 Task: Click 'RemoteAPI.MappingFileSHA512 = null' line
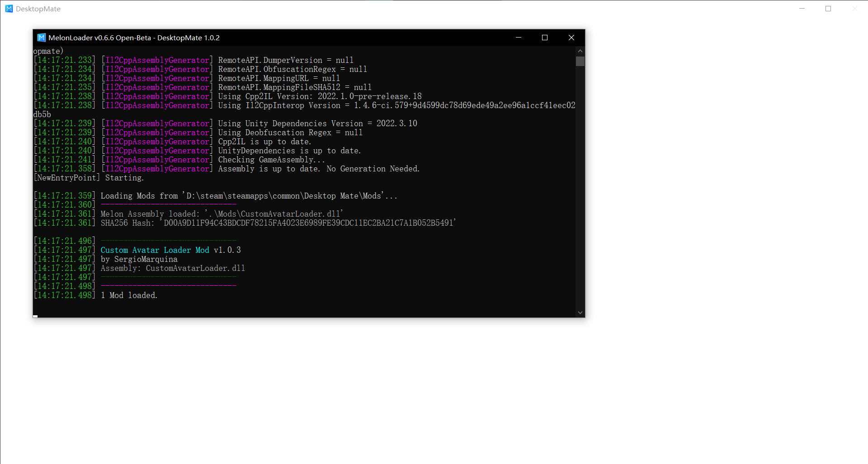[x=295, y=87]
